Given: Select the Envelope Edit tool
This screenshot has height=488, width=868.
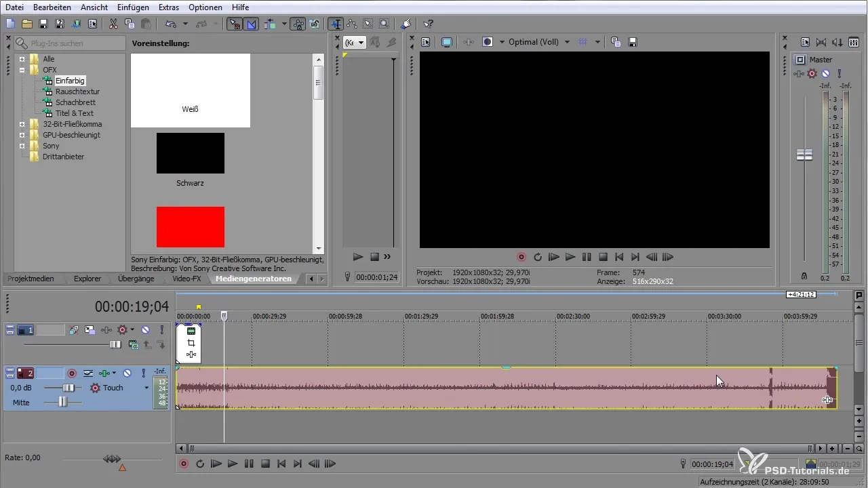Looking at the screenshot, I should point(352,24).
